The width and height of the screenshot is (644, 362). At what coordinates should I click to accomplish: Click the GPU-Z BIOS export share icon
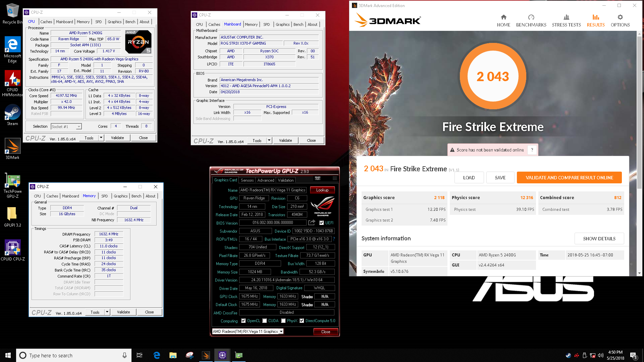(x=312, y=223)
